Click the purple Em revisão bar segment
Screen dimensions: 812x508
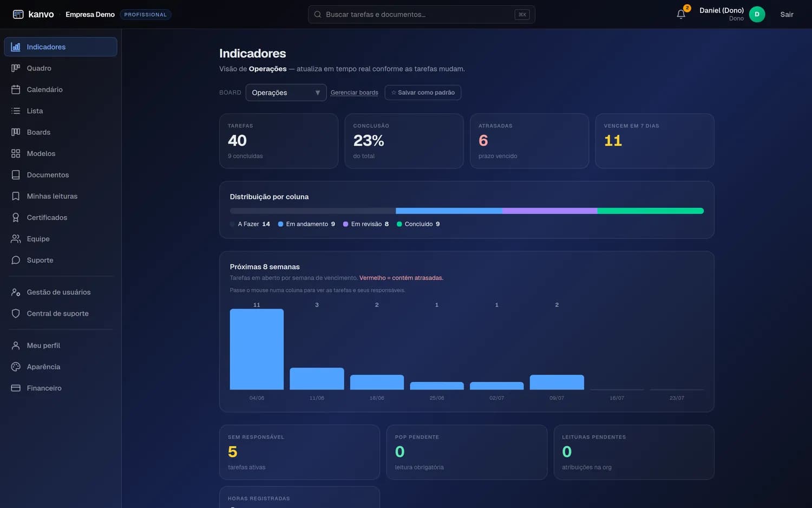550,211
